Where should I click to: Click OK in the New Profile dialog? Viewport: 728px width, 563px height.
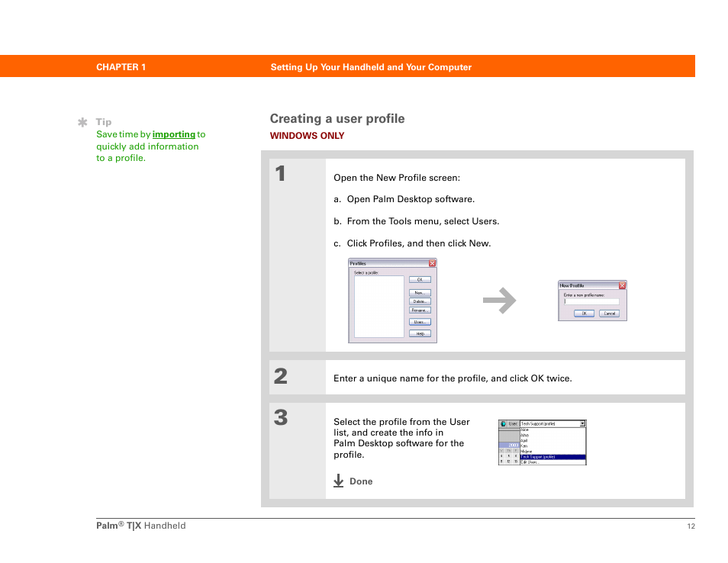click(584, 314)
